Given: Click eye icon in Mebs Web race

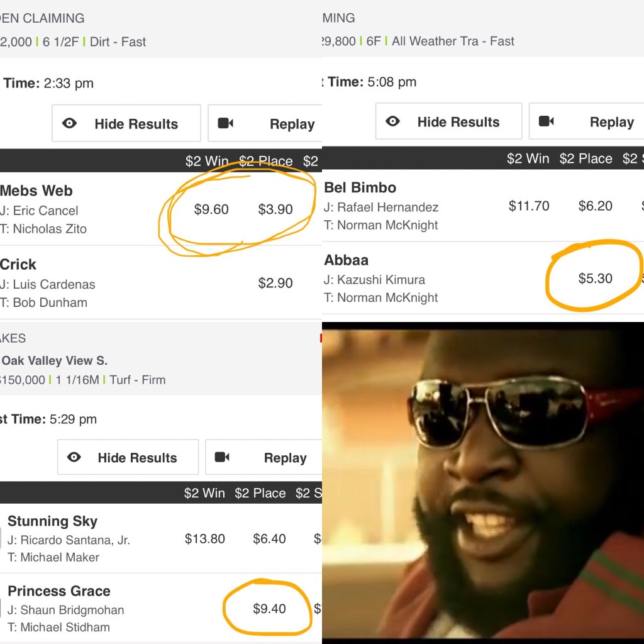Looking at the screenshot, I should pyautogui.click(x=69, y=123).
